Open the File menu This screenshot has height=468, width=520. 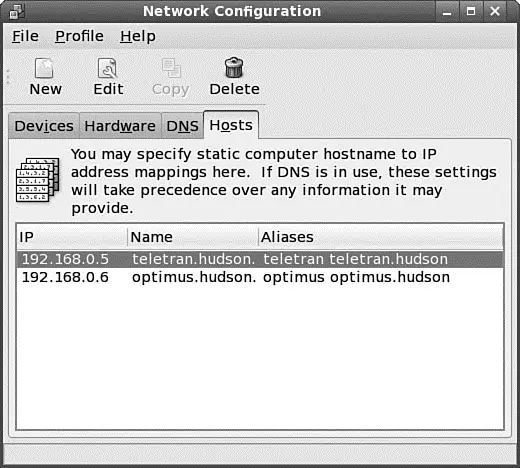[25, 36]
